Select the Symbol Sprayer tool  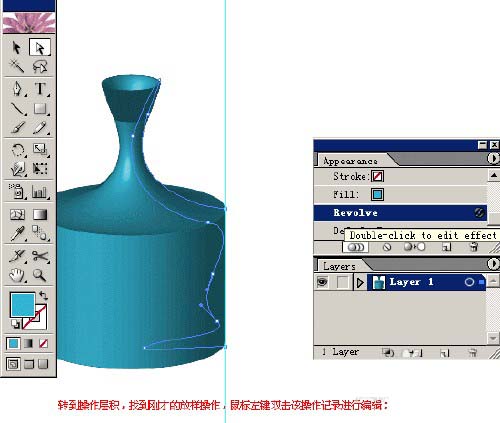[17, 192]
